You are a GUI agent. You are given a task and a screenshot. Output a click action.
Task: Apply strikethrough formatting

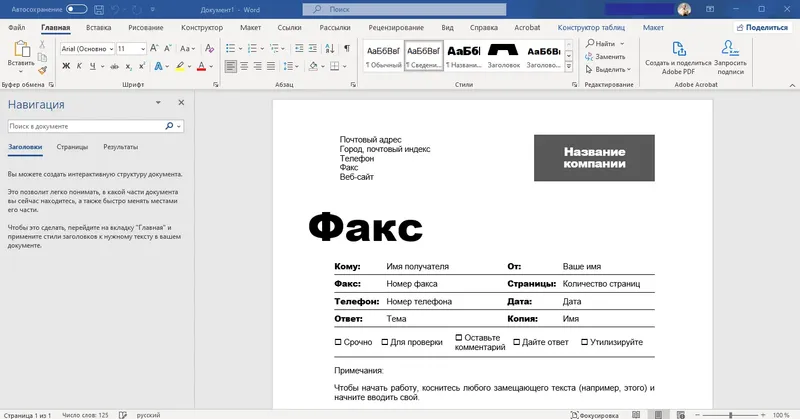[114, 66]
